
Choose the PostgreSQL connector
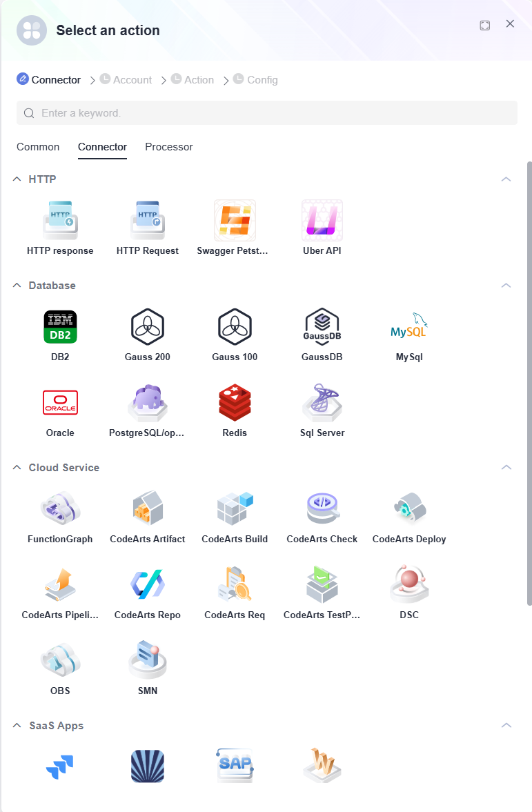148,410
